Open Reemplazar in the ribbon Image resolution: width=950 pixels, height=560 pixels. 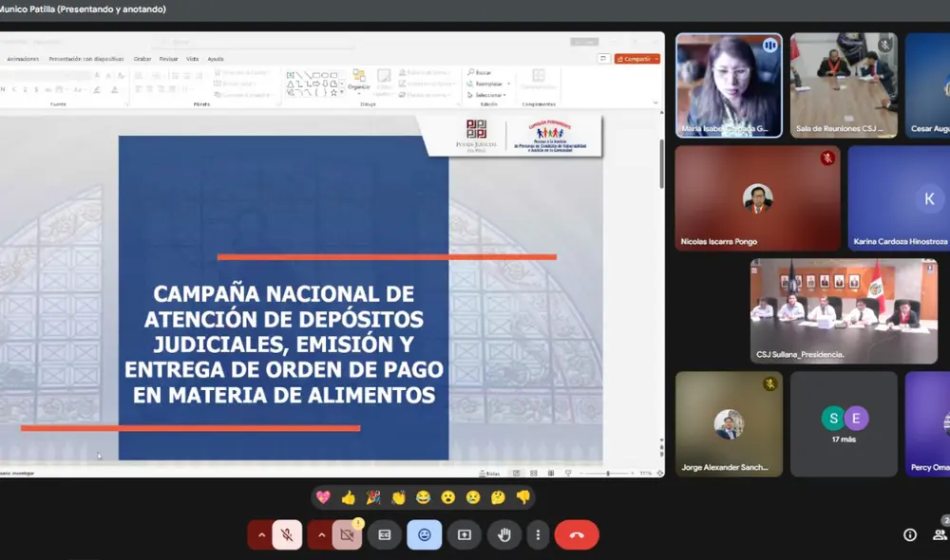coord(488,83)
